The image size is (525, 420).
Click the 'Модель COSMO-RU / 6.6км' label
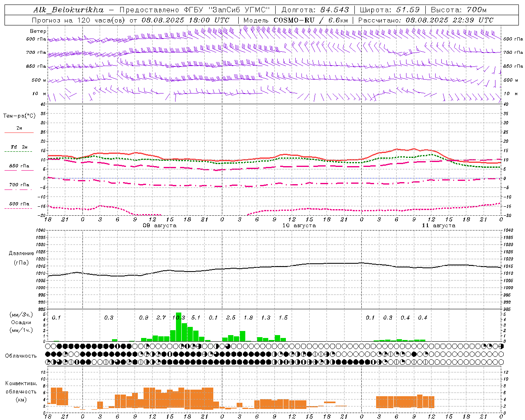(x=296, y=20)
